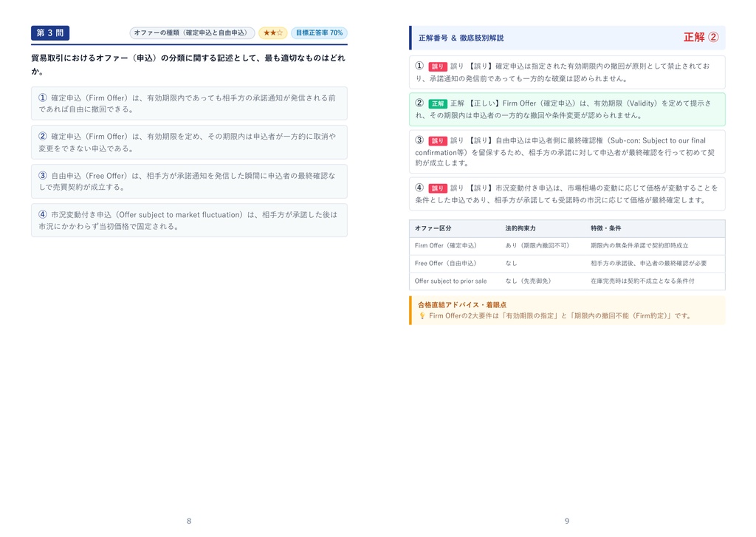Click the 期限内の無条件承諾で契約即時成立 cell
Viewport: 756px width, 537px height.
639,245
